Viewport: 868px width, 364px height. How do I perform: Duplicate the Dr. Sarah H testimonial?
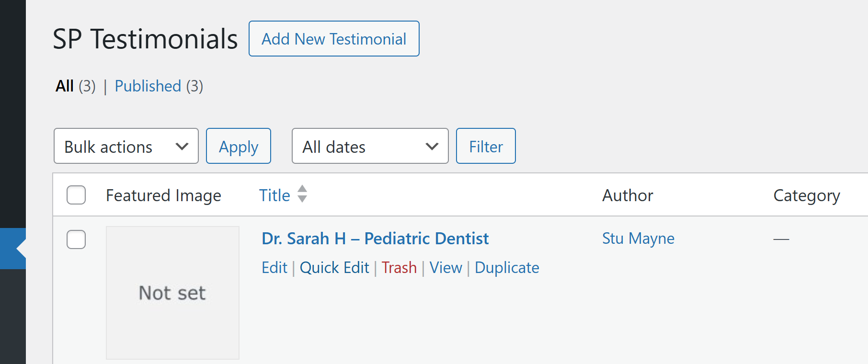coord(507,268)
